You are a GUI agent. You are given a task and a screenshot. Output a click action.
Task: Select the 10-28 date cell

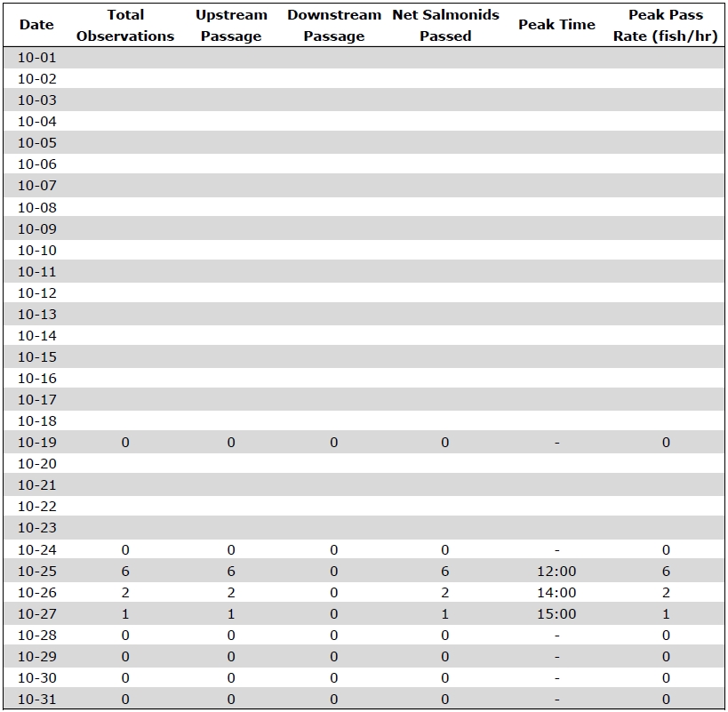(x=37, y=636)
